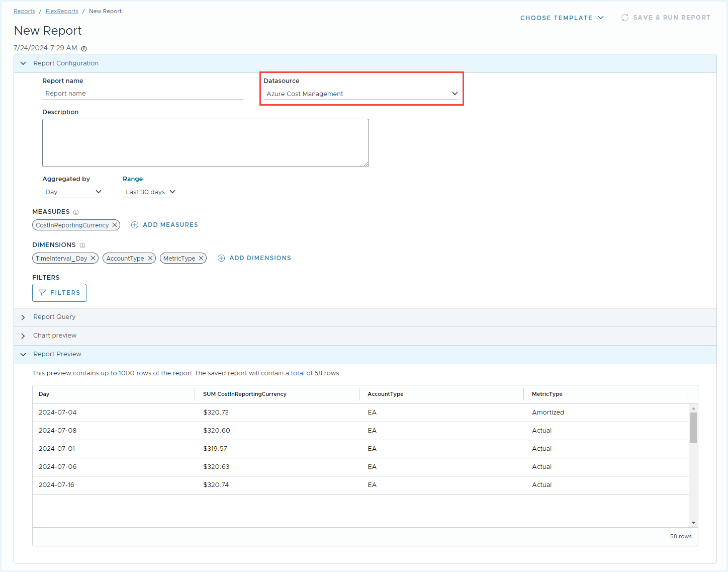
Task: Sort by SUM CostInReportingCurrency column header
Action: pos(277,394)
